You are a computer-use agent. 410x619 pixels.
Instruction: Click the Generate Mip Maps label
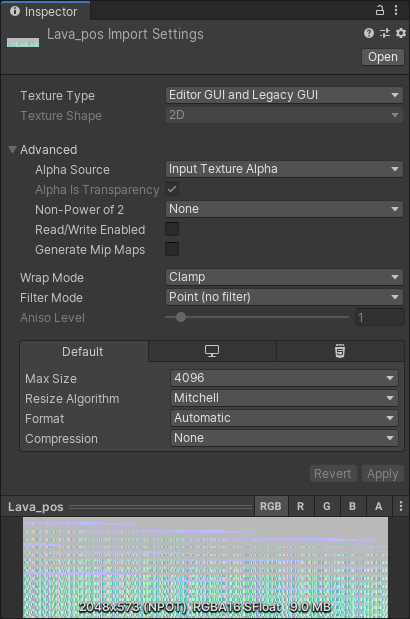pos(90,250)
